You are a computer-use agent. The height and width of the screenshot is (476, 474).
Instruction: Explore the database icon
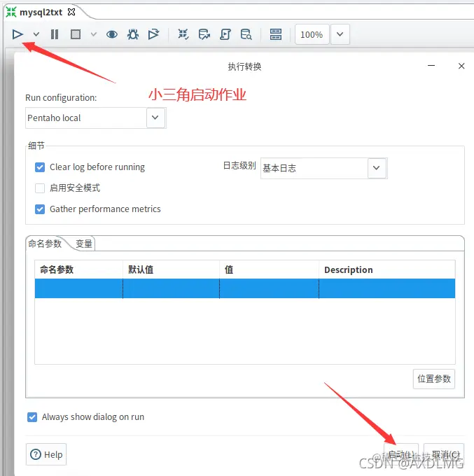(x=246, y=34)
